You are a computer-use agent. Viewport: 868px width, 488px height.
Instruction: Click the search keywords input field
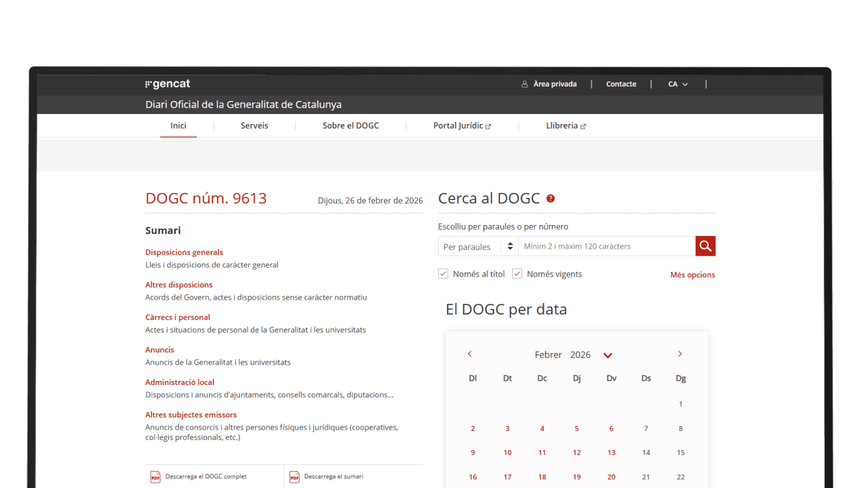606,247
